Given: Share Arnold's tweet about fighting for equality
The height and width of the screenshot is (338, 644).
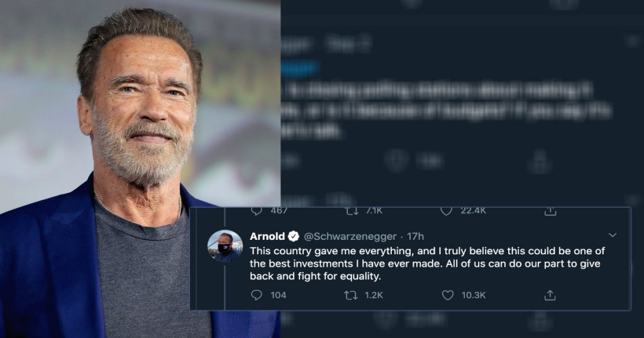Looking at the screenshot, I should click(x=549, y=295).
